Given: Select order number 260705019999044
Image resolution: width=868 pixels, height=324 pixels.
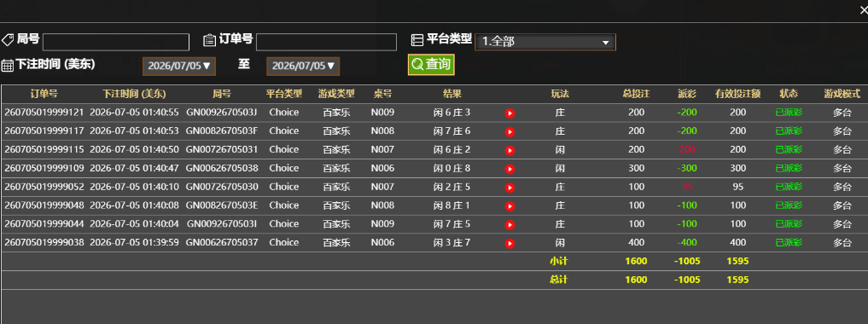Looking at the screenshot, I should (44, 224).
